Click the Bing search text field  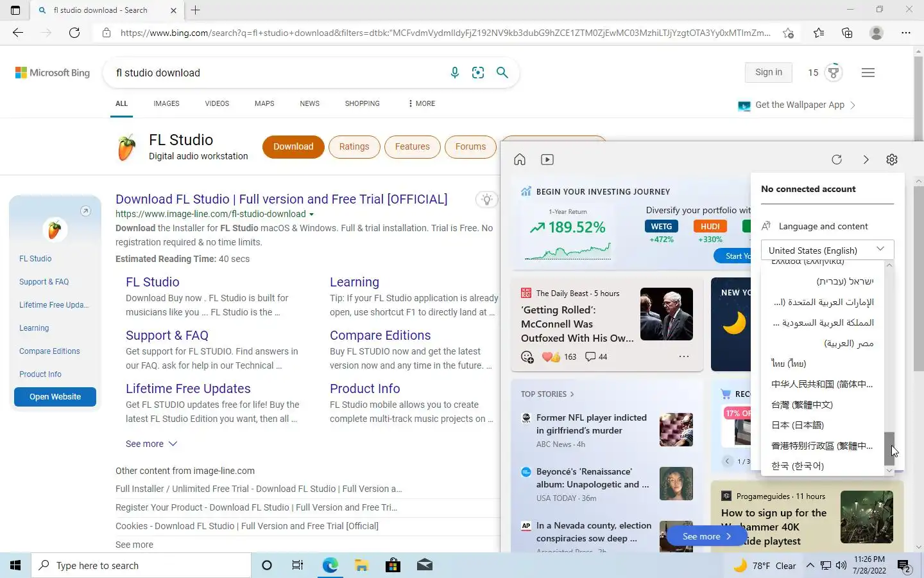[x=276, y=73]
